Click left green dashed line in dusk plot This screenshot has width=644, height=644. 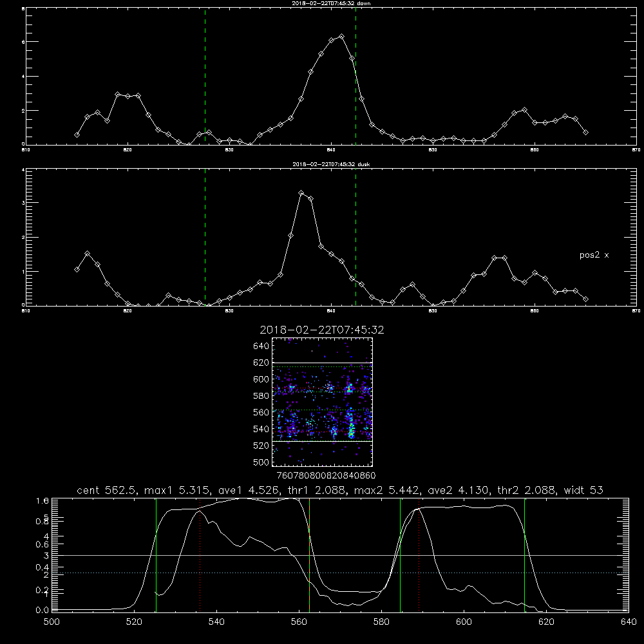pos(205,238)
